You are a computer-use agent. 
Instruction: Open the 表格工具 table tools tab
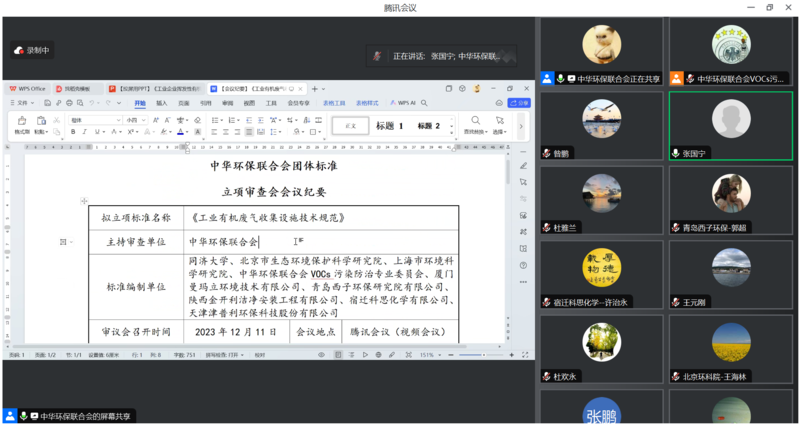334,103
